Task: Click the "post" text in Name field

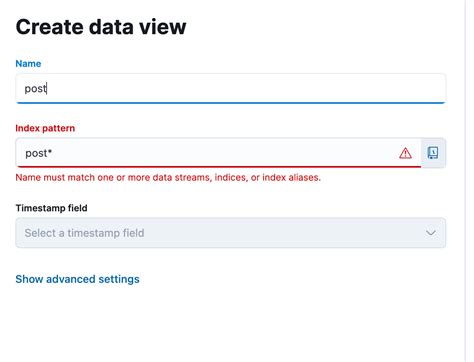Action: (35, 89)
